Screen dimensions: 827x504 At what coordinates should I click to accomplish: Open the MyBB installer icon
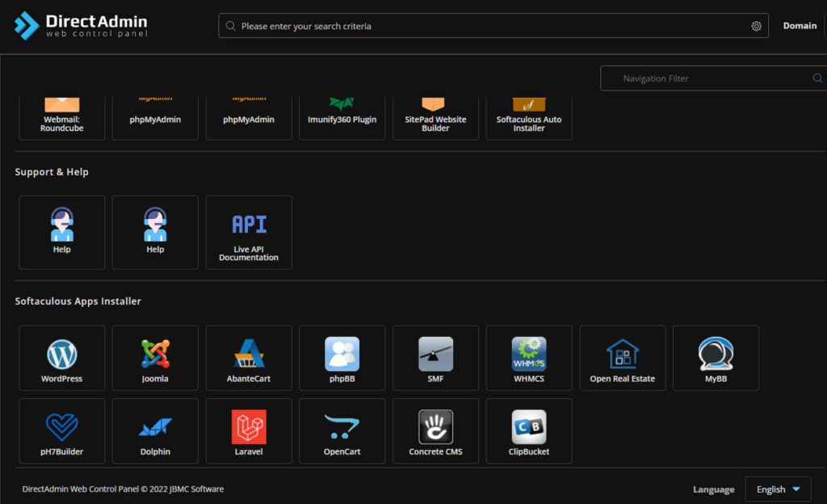[716, 358]
